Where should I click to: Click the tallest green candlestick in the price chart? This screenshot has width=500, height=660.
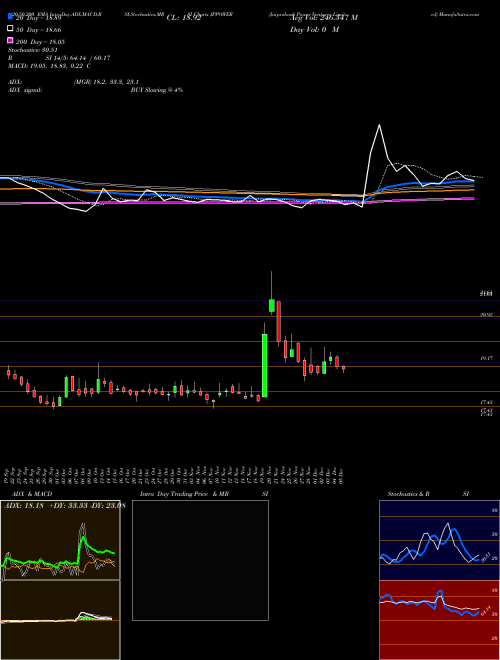(x=265, y=365)
